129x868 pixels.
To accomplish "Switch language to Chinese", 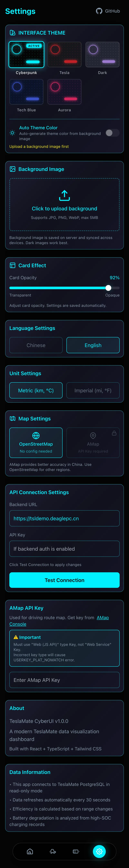I will tap(36, 345).
